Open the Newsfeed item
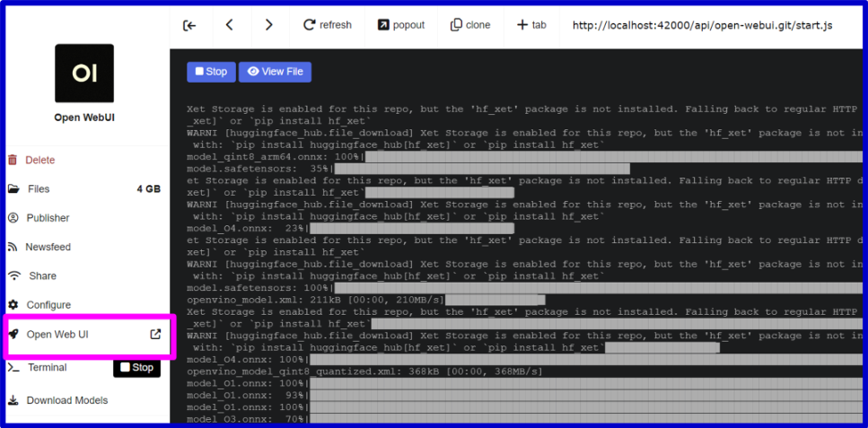This screenshot has width=868, height=428. pos(48,247)
